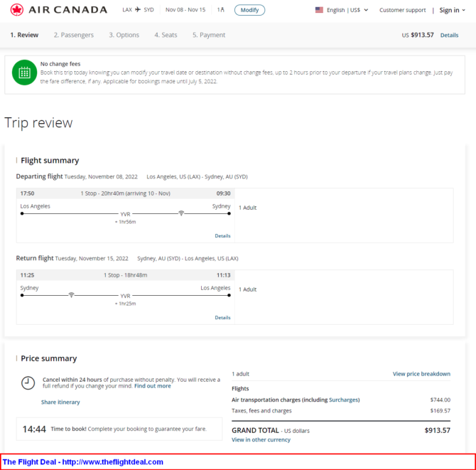Image resolution: width=476 pixels, height=470 pixels.
Task: Click the Nov 08 - Nov 15 dates text
Action: [185, 10]
